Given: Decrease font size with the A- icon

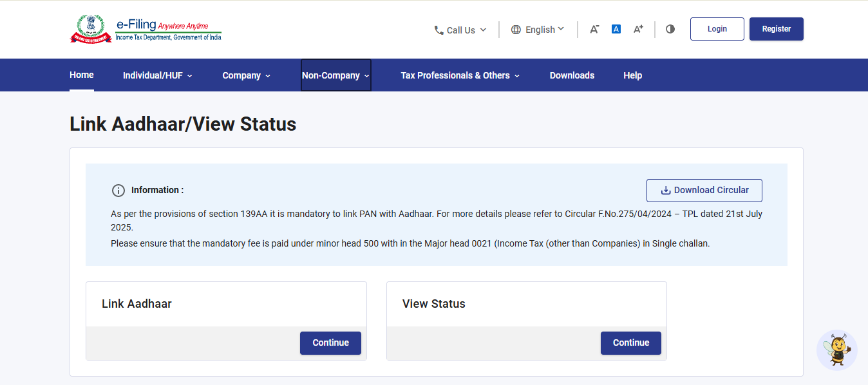Looking at the screenshot, I should [x=594, y=29].
